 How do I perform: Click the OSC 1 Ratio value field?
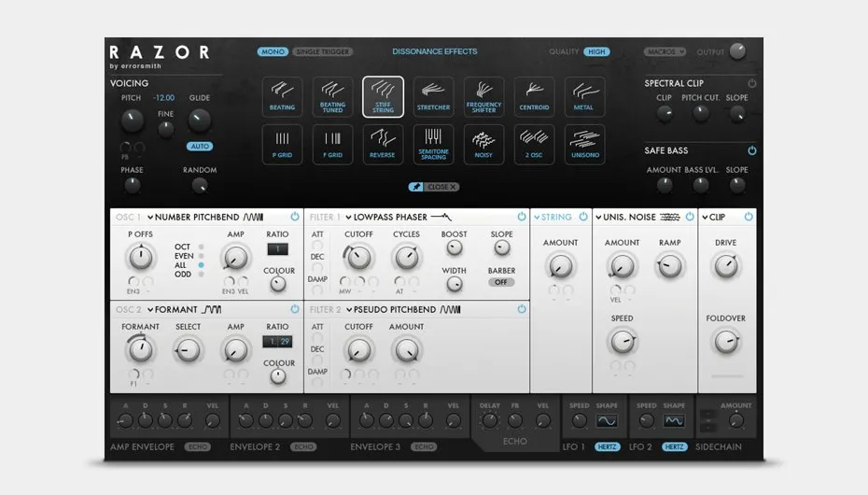(277, 249)
